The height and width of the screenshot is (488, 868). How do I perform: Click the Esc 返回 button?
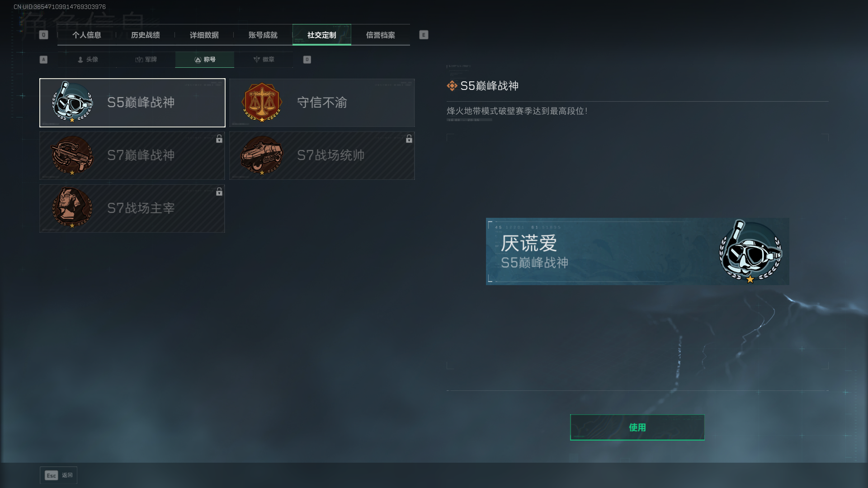pyautogui.click(x=59, y=475)
